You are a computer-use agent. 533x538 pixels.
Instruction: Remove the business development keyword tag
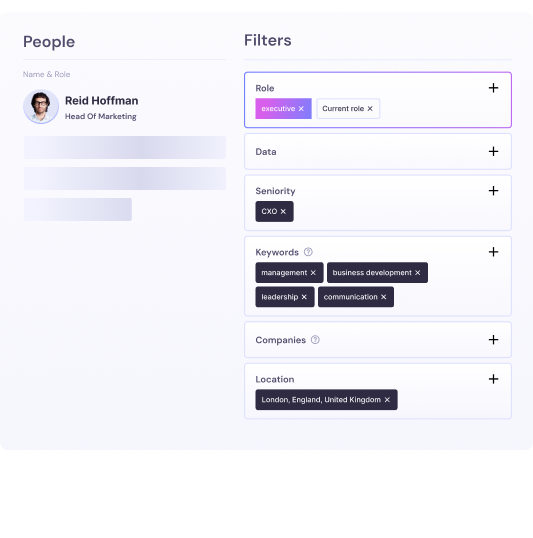tap(418, 273)
